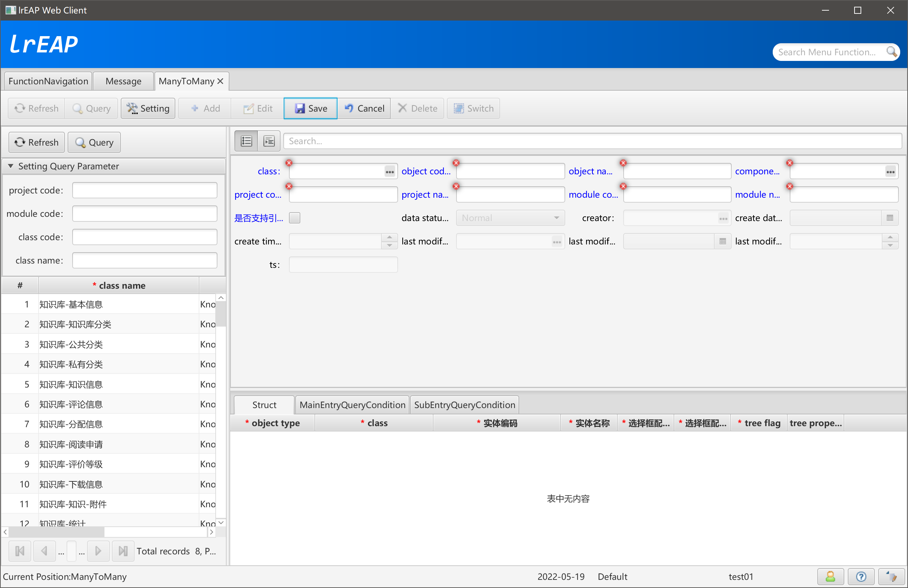Viewport: 908px width, 588px height.
Task: Click the Cancel toolbar button
Action: click(364, 108)
